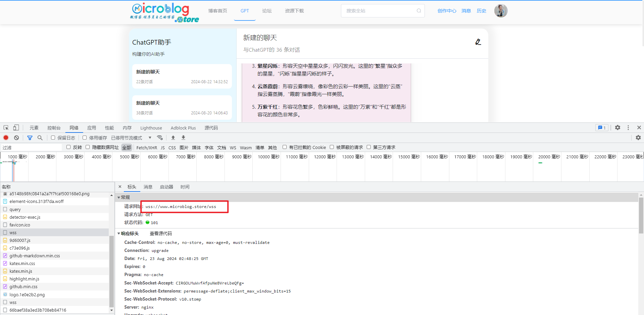644x315 pixels.
Task: Click the 消息 link in site header
Action: 466,11
